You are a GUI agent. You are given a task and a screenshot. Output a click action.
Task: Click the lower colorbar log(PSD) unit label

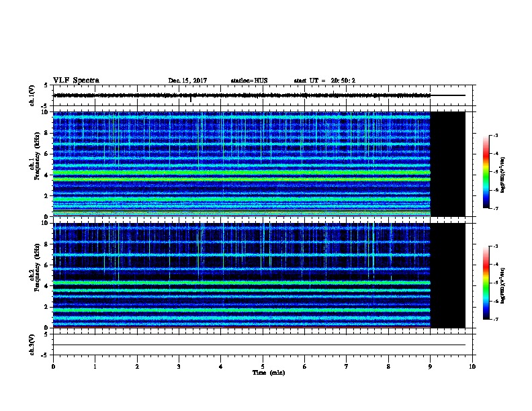pyautogui.click(x=503, y=285)
